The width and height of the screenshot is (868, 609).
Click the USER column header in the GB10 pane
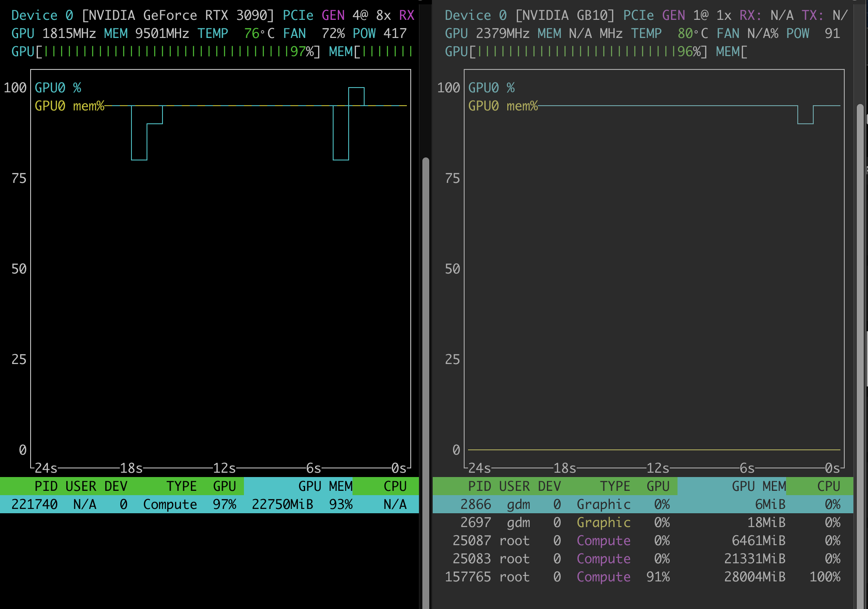point(514,486)
